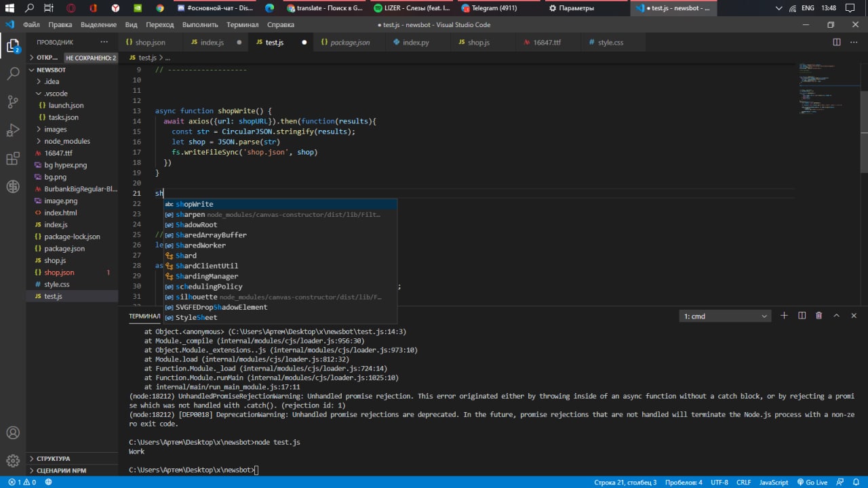Create a new terminal with the plus icon
The height and width of the screenshot is (488, 868).
(784, 316)
